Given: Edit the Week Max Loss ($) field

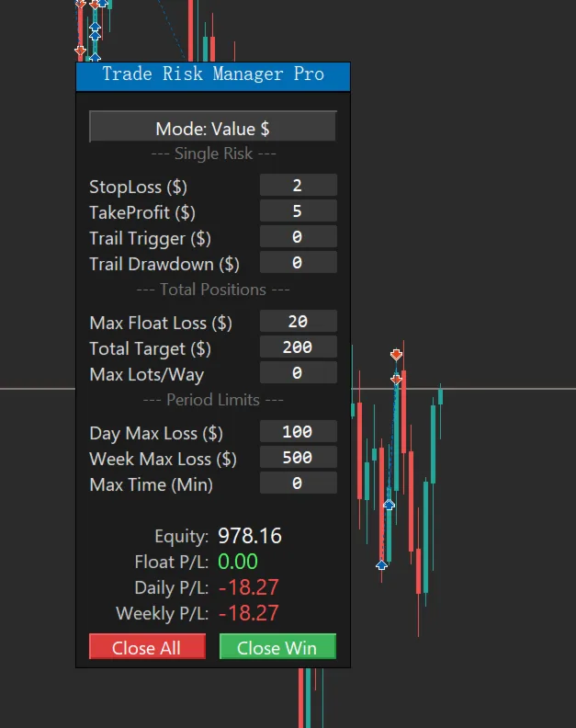Looking at the screenshot, I should coord(298,457).
